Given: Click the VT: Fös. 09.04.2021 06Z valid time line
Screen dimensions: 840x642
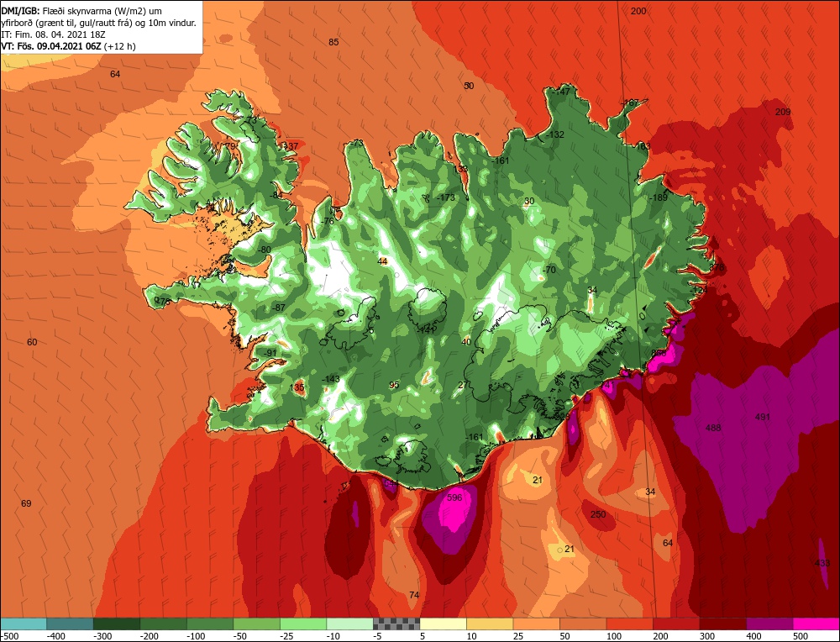Looking at the screenshot, I should point(69,46).
